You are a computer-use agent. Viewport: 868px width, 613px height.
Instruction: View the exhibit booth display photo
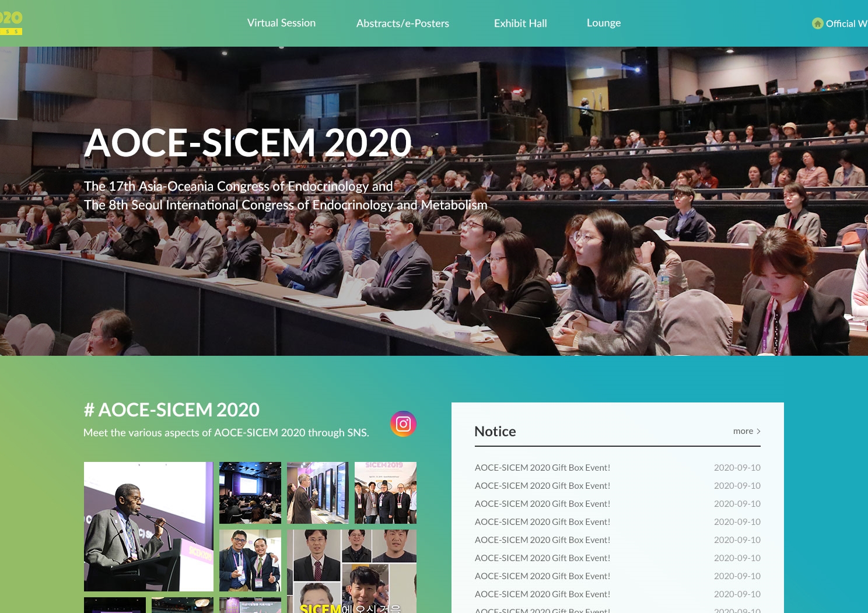point(317,492)
